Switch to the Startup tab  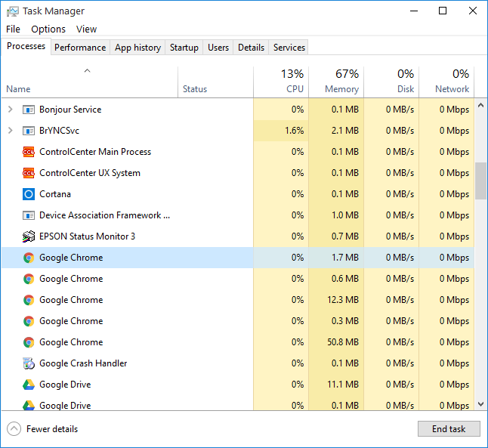184,48
